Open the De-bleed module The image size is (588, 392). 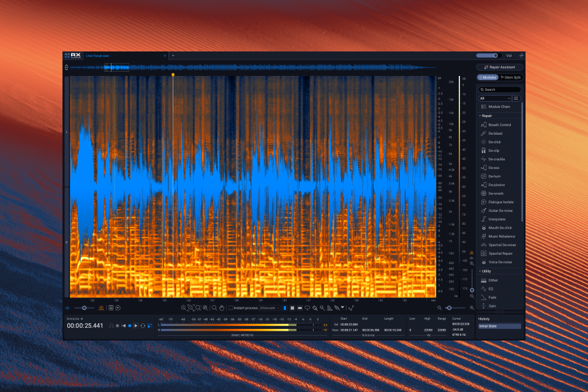(x=499, y=134)
